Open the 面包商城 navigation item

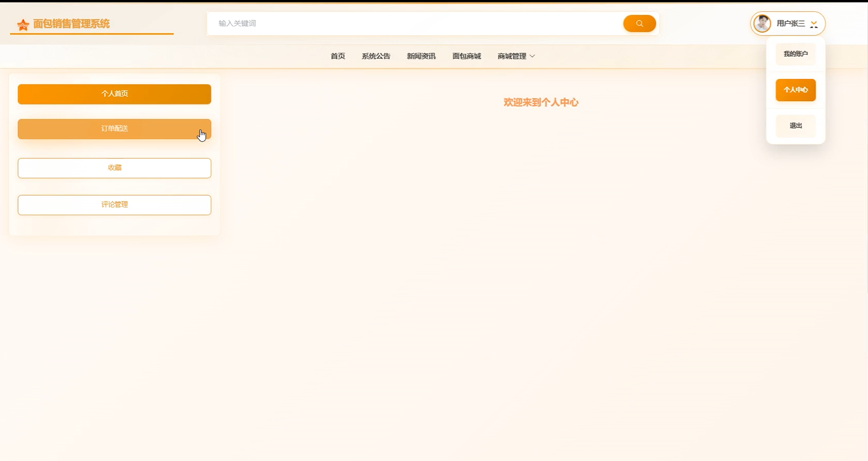pyautogui.click(x=467, y=56)
